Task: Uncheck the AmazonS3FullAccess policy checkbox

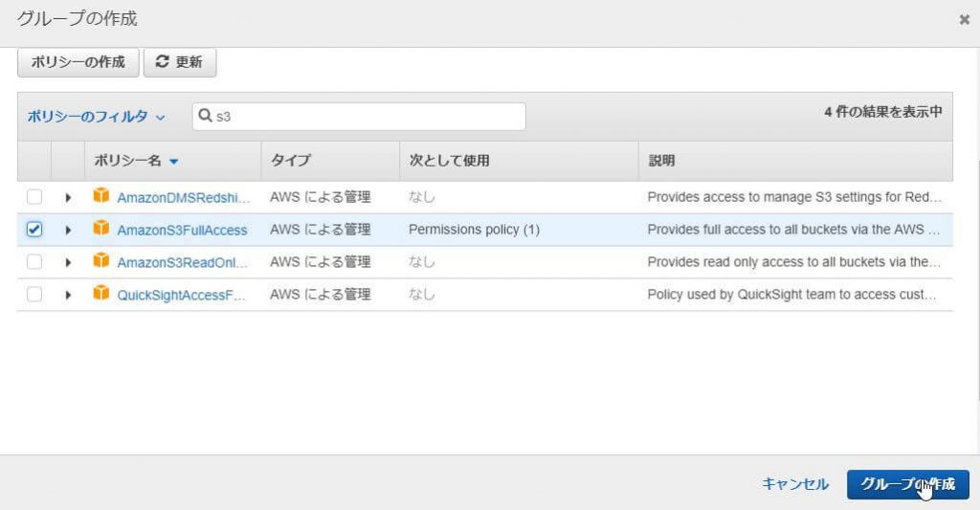Action: tap(34, 230)
